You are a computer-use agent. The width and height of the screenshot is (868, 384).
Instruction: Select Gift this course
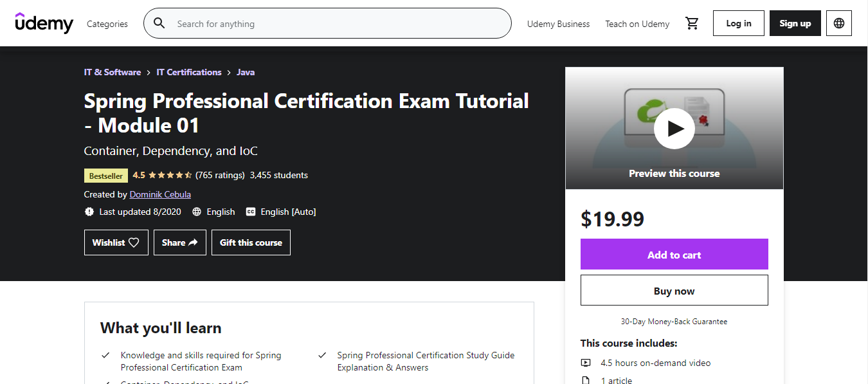pyautogui.click(x=251, y=242)
